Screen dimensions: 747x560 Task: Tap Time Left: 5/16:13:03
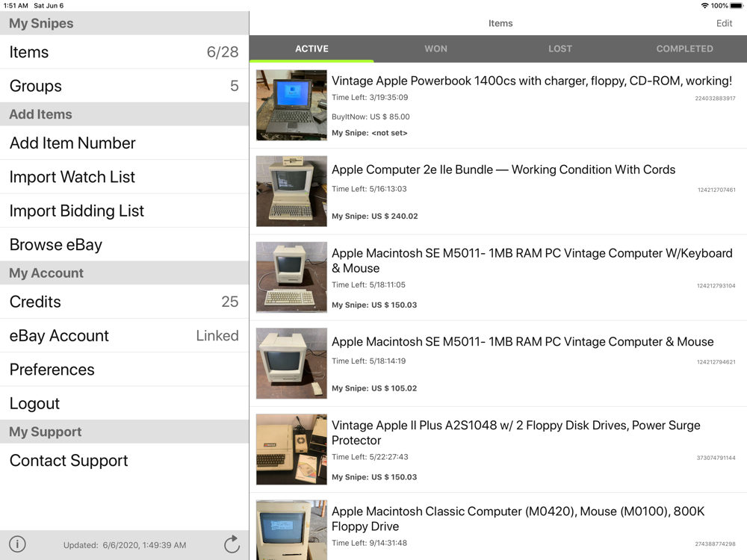pyautogui.click(x=369, y=189)
